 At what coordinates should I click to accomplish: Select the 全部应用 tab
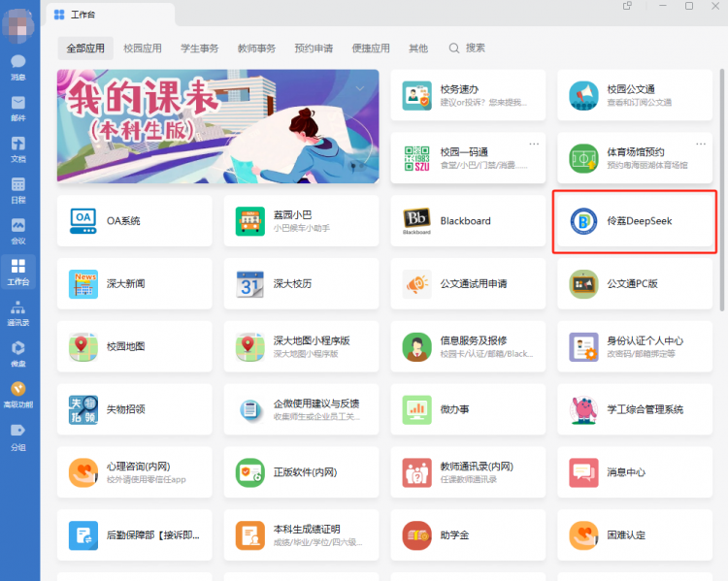(x=85, y=48)
